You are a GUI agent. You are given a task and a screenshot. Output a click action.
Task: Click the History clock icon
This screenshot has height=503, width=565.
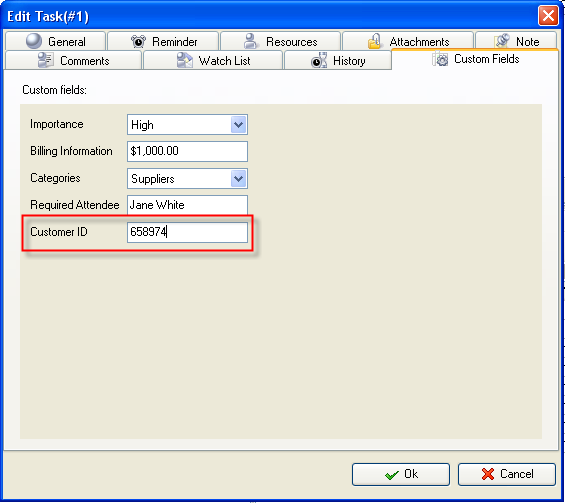[x=319, y=61]
